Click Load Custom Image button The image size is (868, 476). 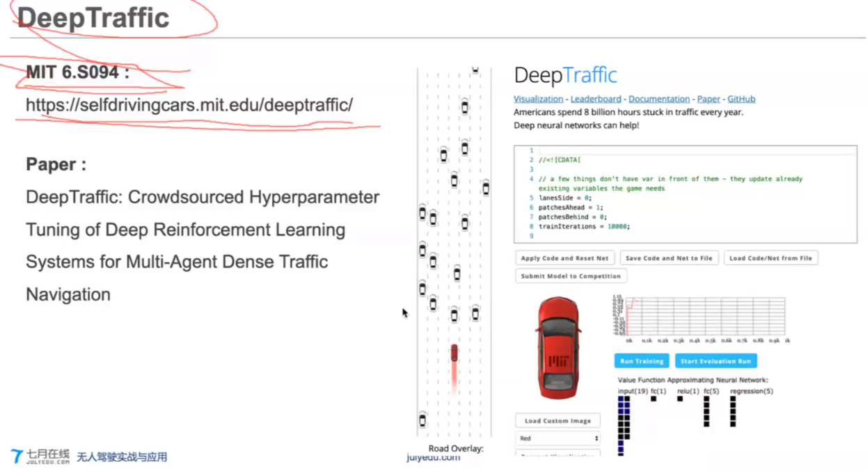coord(558,420)
